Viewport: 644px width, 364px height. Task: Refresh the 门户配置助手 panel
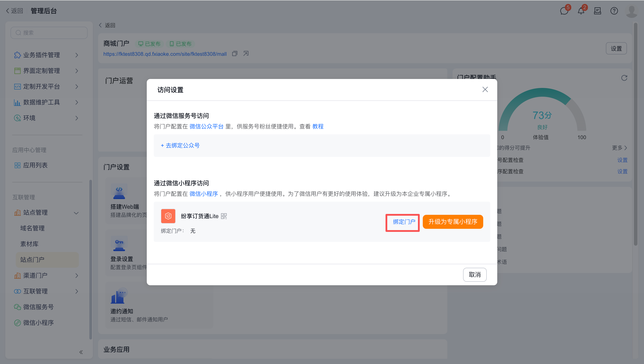click(x=624, y=78)
